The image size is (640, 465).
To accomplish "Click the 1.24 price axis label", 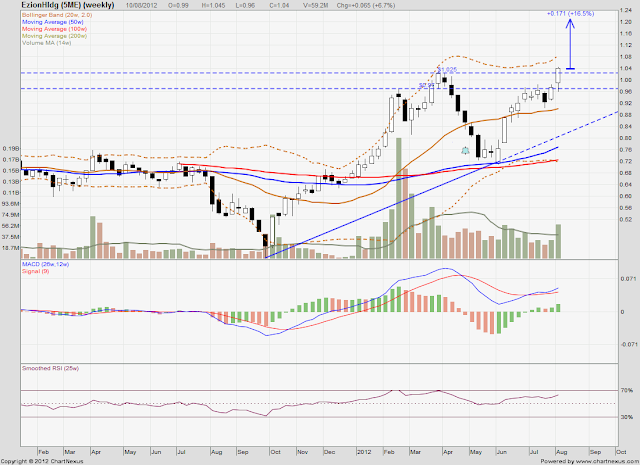I will coord(626,10).
